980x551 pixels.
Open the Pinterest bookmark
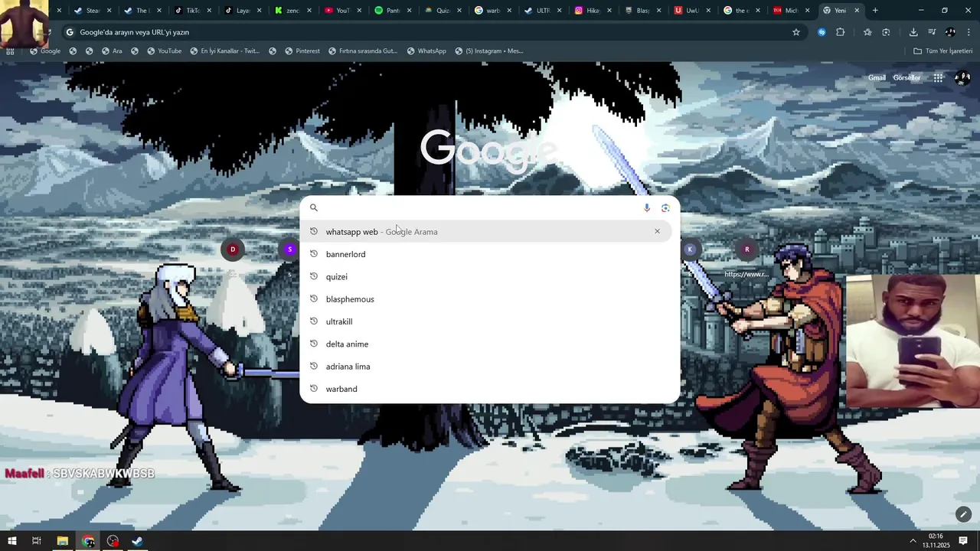click(302, 51)
